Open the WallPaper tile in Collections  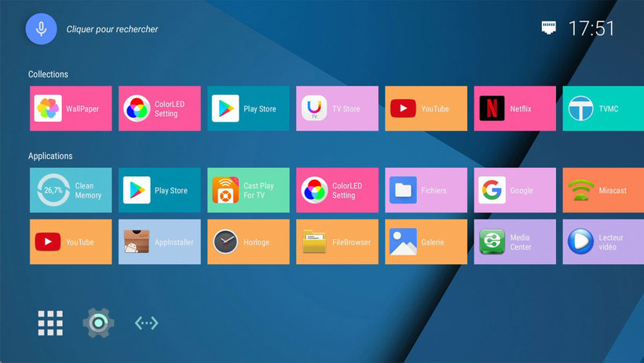click(71, 108)
